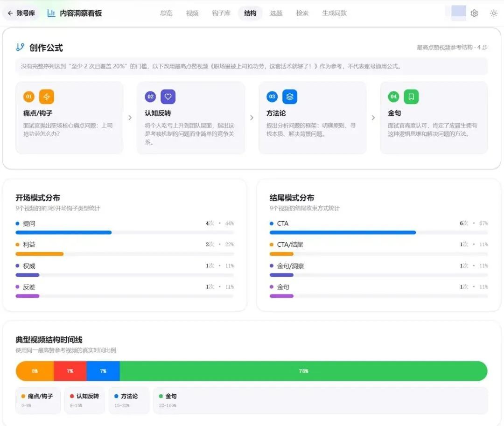Click the red 7% timeline segment
The width and height of the screenshot is (504, 426).
pyautogui.click(x=70, y=371)
